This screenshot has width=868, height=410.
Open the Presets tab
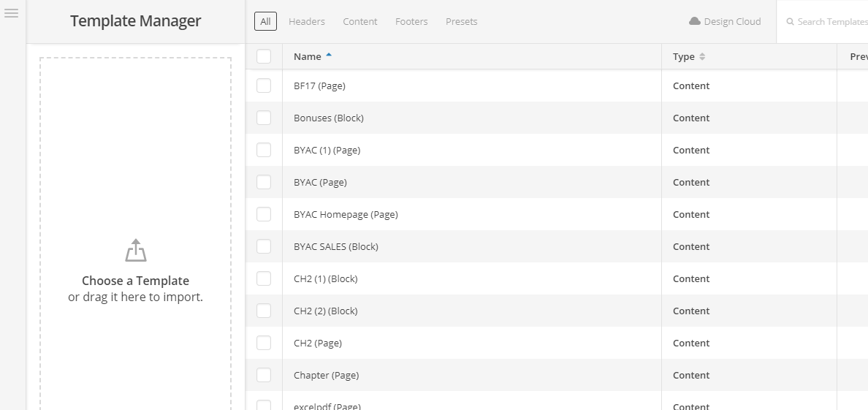(x=461, y=22)
